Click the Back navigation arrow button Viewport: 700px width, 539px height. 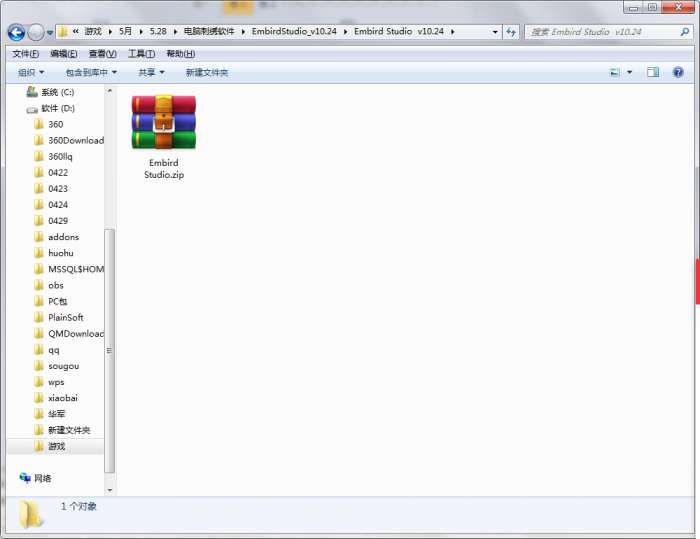[16, 32]
